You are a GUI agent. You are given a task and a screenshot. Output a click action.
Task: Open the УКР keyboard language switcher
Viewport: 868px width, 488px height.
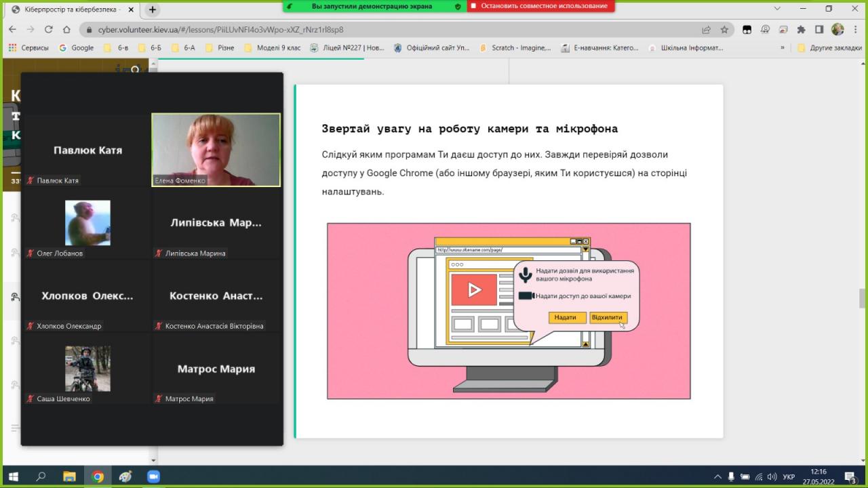pyautogui.click(x=789, y=476)
